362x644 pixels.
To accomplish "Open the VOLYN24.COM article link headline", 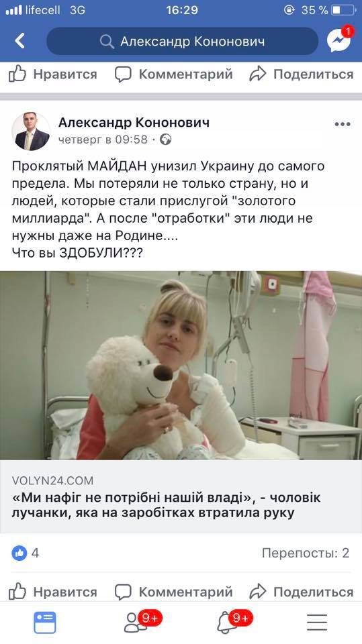I will tap(166, 505).
